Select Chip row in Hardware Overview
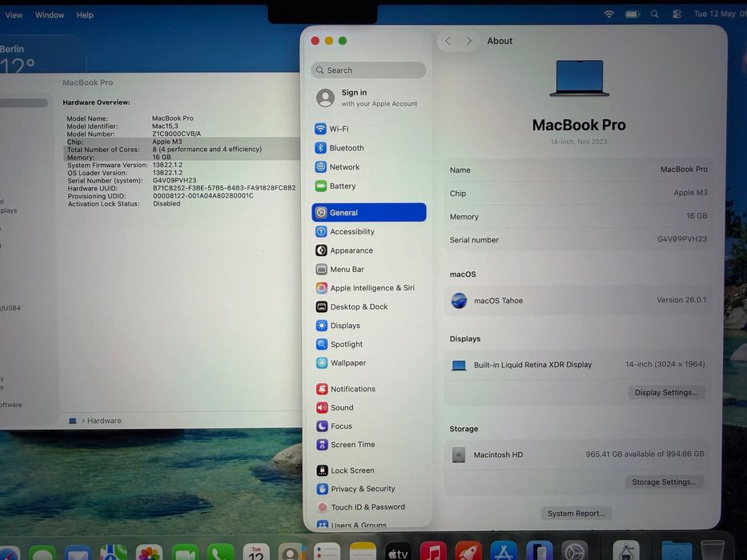Screen dimensions: 747x560 (181, 142)
